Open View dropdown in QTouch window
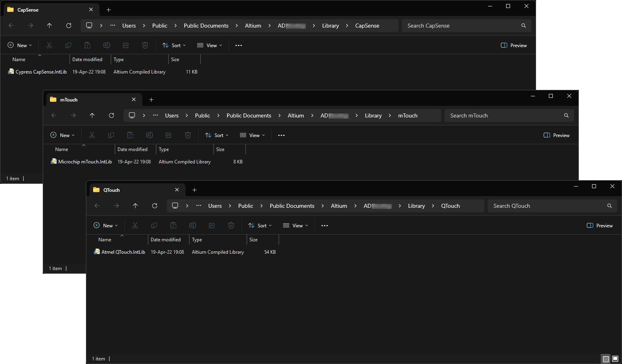 point(295,226)
